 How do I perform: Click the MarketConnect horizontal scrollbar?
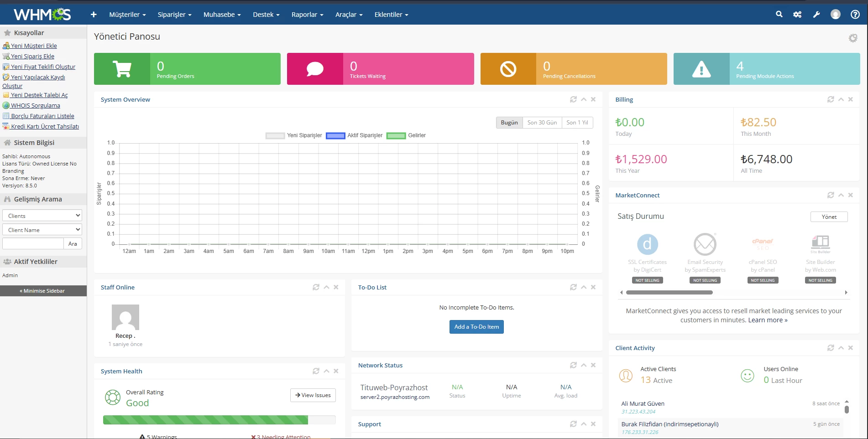[x=669, y=293]
